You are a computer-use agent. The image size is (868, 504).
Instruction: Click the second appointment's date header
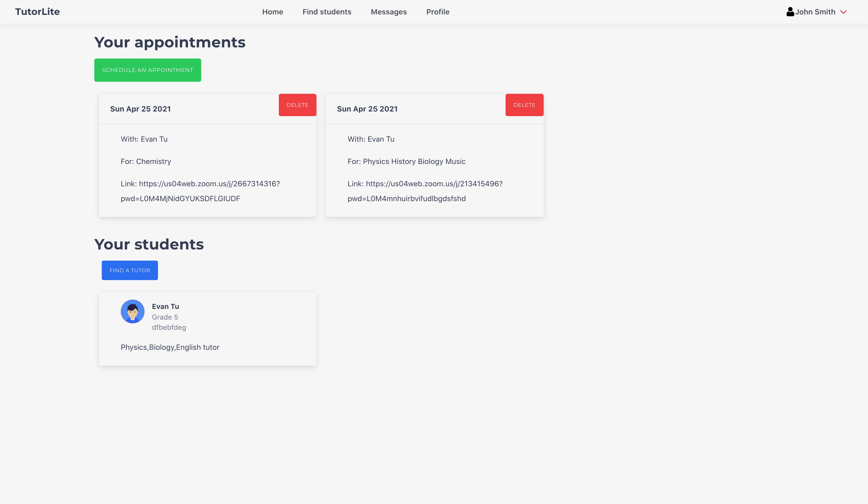tap(367, 109)
